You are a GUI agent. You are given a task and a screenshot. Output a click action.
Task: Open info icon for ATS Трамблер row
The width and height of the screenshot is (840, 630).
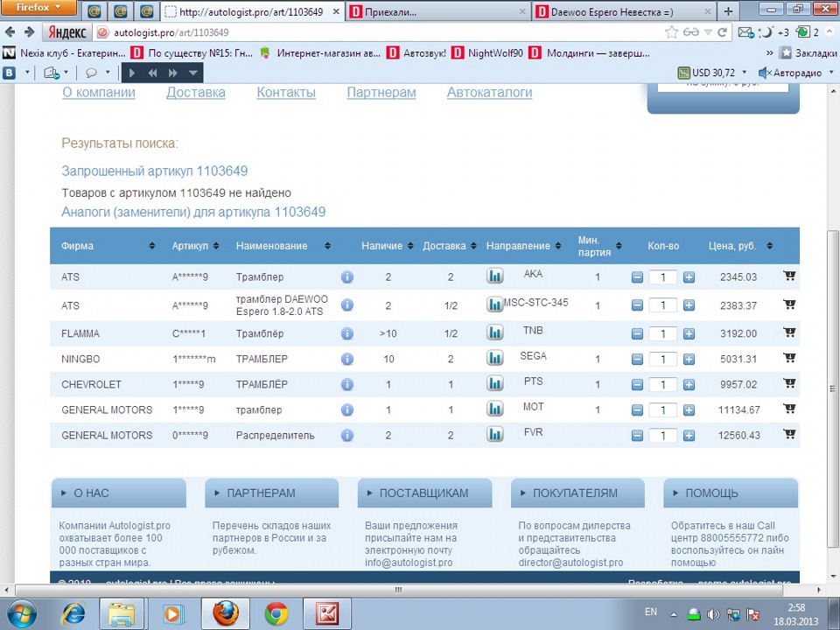[347, 277]
